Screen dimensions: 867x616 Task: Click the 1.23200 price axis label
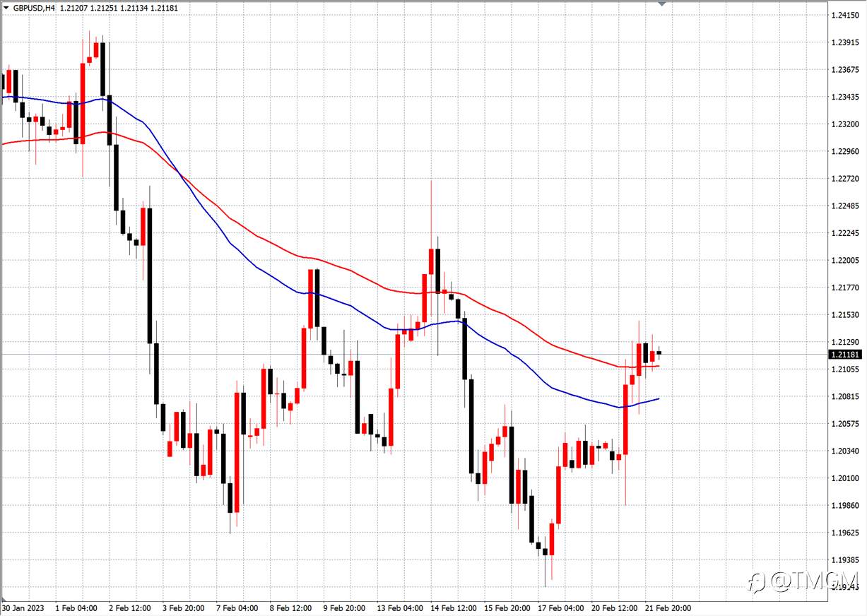(x=845, y=124)
